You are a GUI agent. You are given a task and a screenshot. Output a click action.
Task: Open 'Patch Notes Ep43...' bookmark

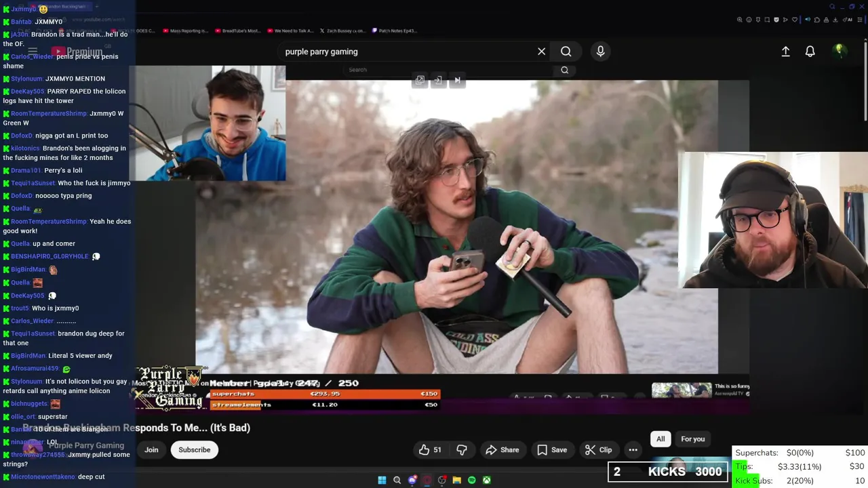pos(394,30)
